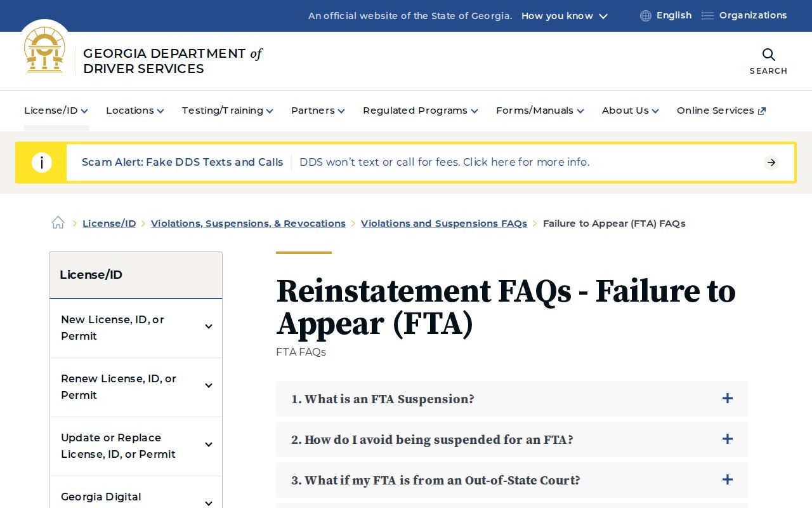This screenshot has width=812, height=508.
Task: Expand Update or Replace License sidebar item
Action: [x=136, y=446]
